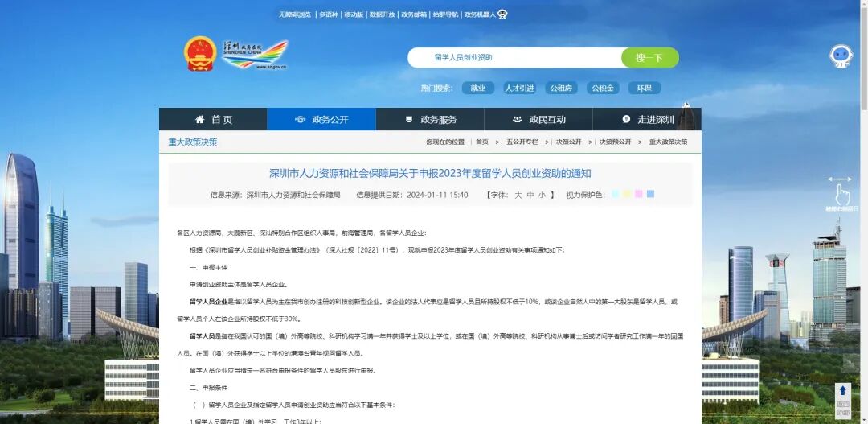Click the article title about 留学人员创业资助
868x424 pixels.
tap(430, 174)
